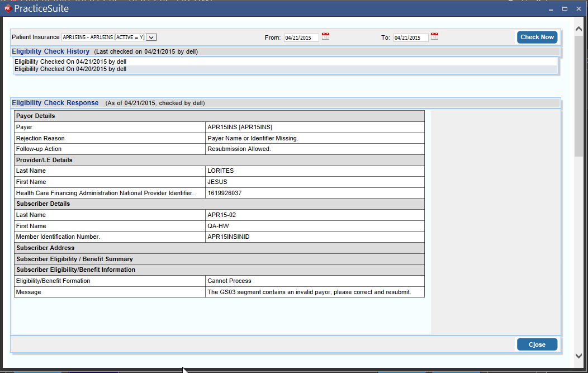Click the horizontal scrollbar arrow at bottom left
Viewport: 588px width, 373px height.
[x=4, y=370]
